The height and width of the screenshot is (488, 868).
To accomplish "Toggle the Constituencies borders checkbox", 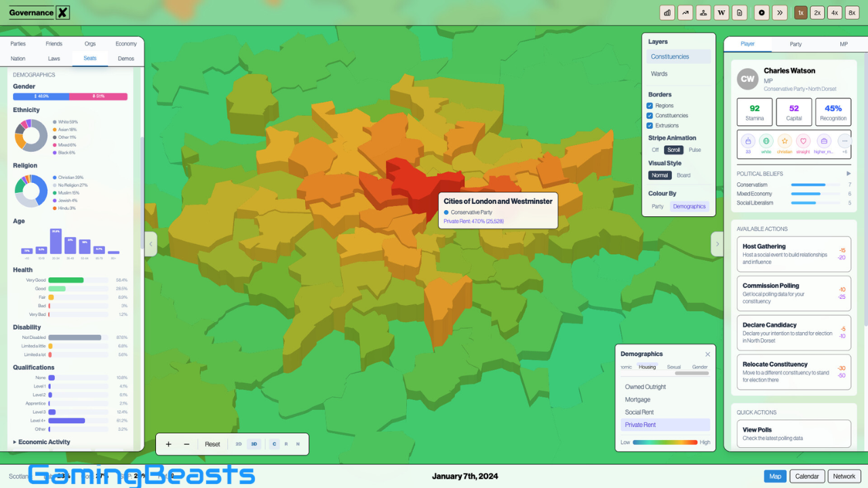I will coord(650,115).
